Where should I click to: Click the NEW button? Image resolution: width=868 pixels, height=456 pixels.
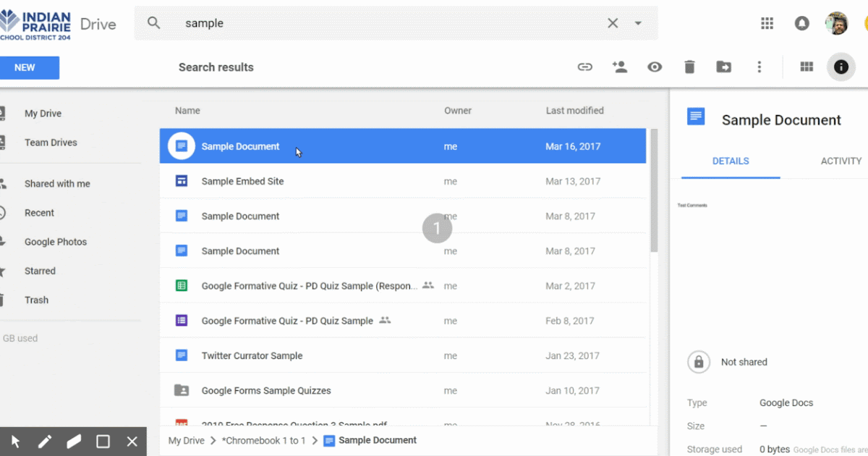(x=29, y=67)
